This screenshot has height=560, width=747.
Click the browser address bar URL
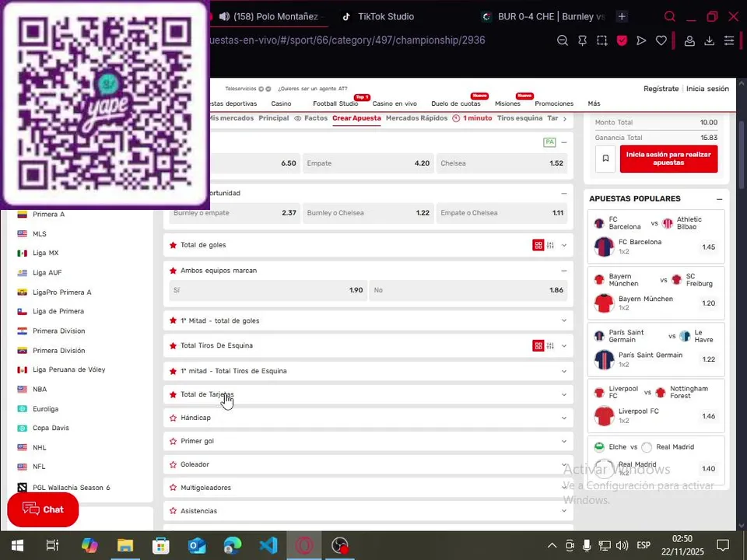click(x=347, y=40)
